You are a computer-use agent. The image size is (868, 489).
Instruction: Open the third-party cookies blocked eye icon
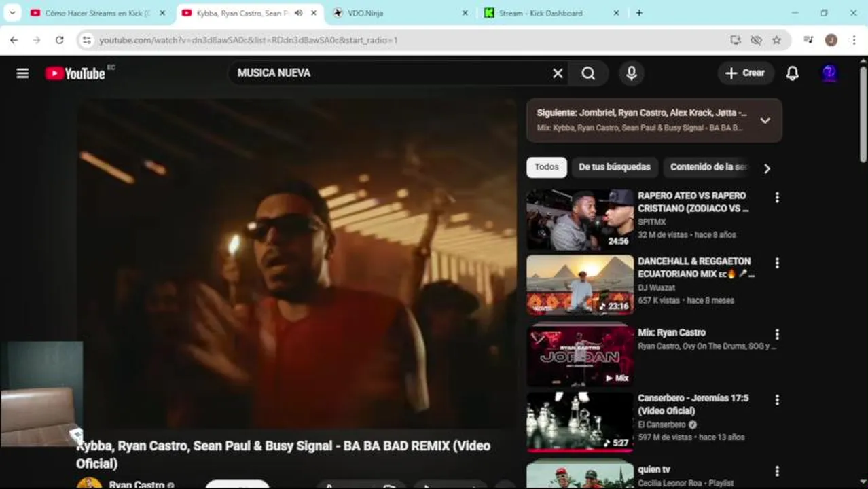[756, 40]
